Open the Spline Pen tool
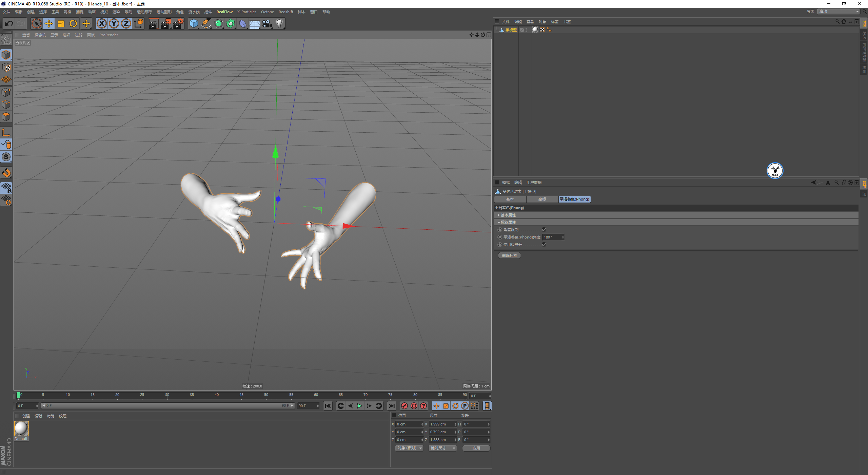Screen dimensions: 868x475 pyautogui.click(x=206, y=23)
